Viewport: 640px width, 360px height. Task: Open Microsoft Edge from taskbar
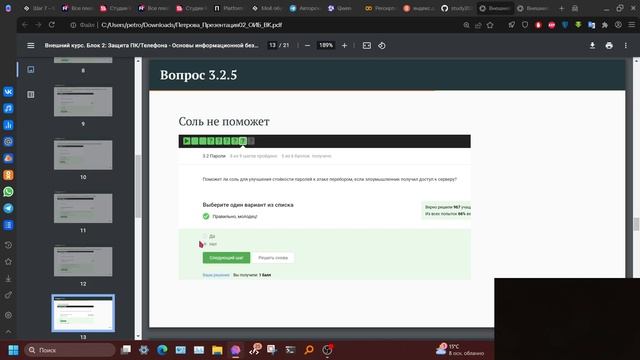(x=162, y=350)
